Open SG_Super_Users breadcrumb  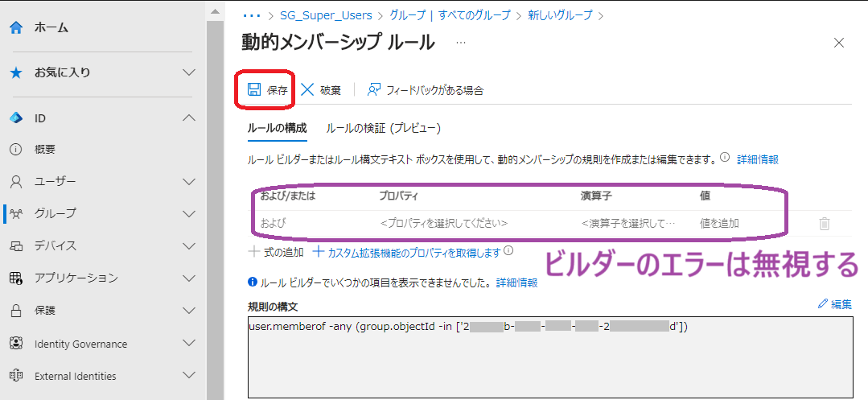[x=326, y=15]
